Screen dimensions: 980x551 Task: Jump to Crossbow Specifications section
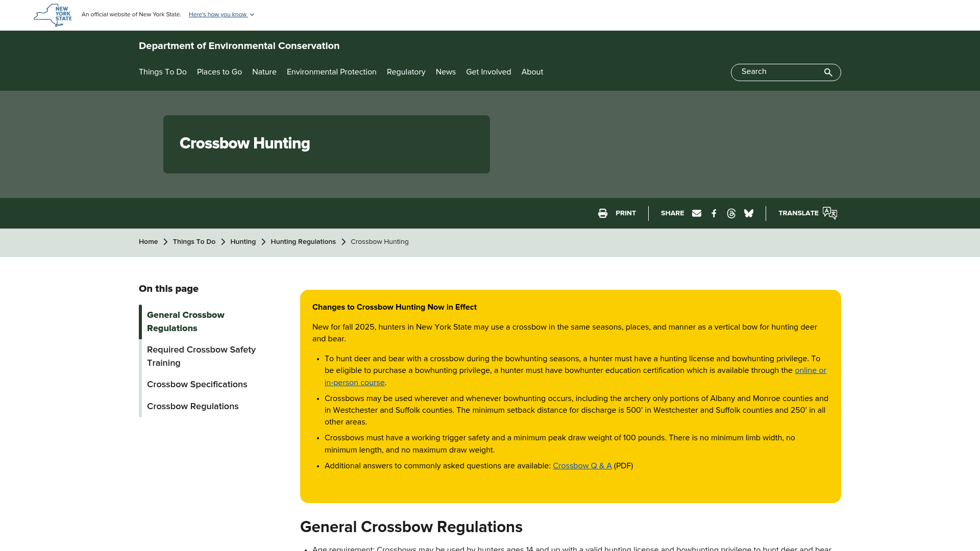point(197,385)
